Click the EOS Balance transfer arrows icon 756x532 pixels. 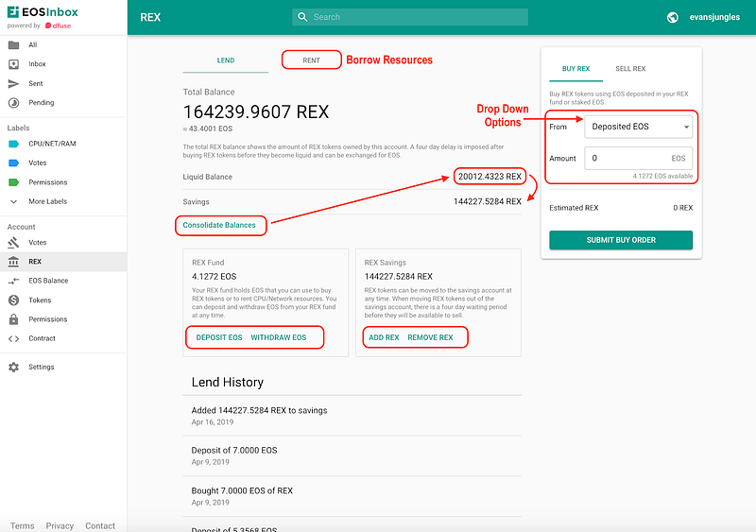pyautogui.click(x=13, y=281)
